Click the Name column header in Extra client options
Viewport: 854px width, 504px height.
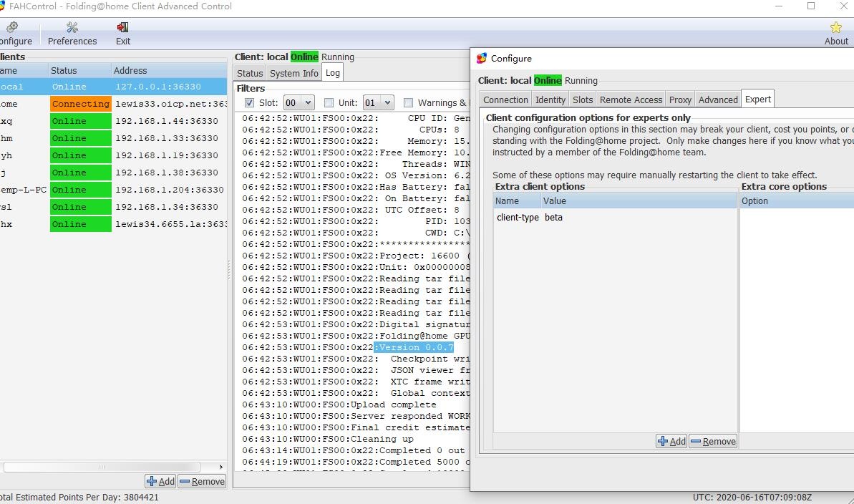518,200
